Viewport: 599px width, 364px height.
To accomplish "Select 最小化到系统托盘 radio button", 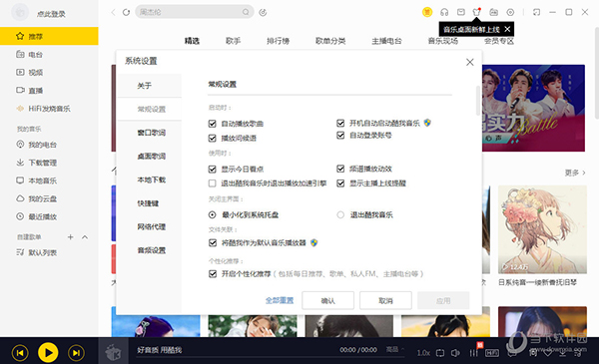I will click(x=213, y=214).
